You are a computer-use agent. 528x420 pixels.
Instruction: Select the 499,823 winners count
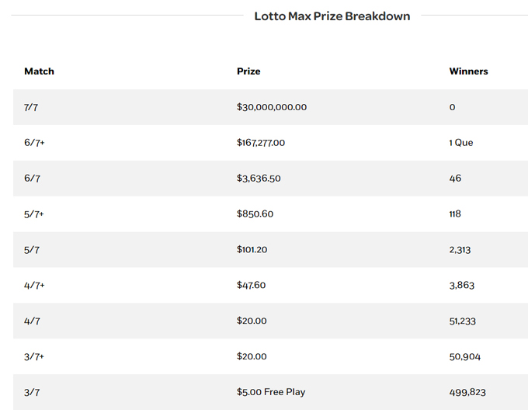click(467, 392)
